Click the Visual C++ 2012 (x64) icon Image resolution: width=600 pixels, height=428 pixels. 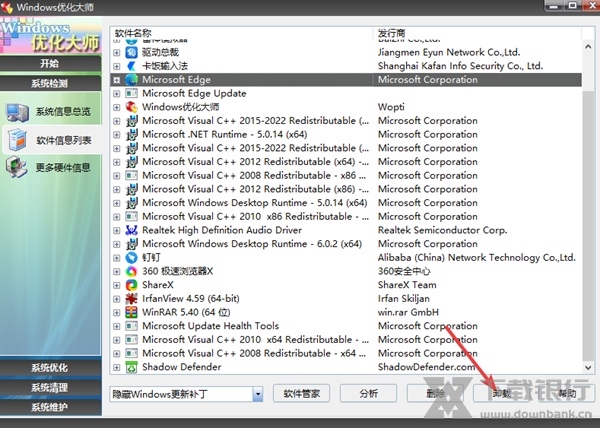pyautogui.click(x=131, y=162)
